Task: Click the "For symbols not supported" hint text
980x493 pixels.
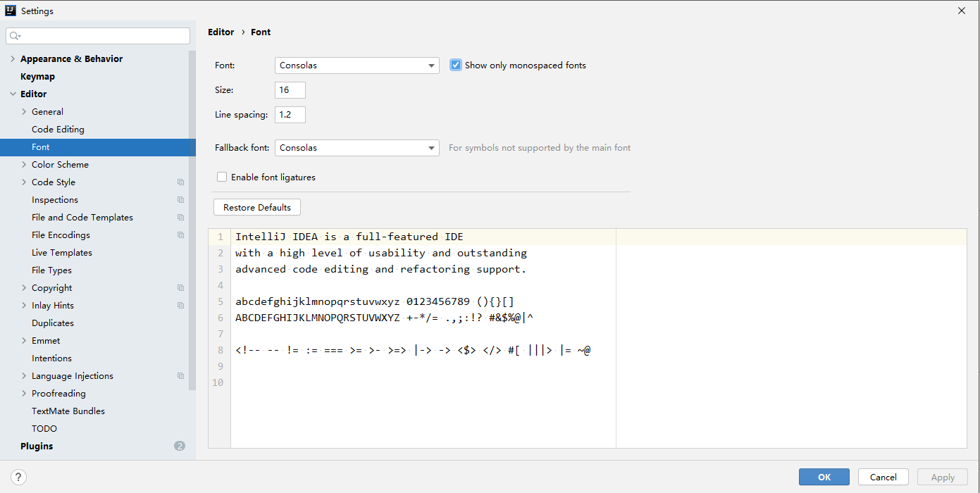Action: click(x=540, y=148)
